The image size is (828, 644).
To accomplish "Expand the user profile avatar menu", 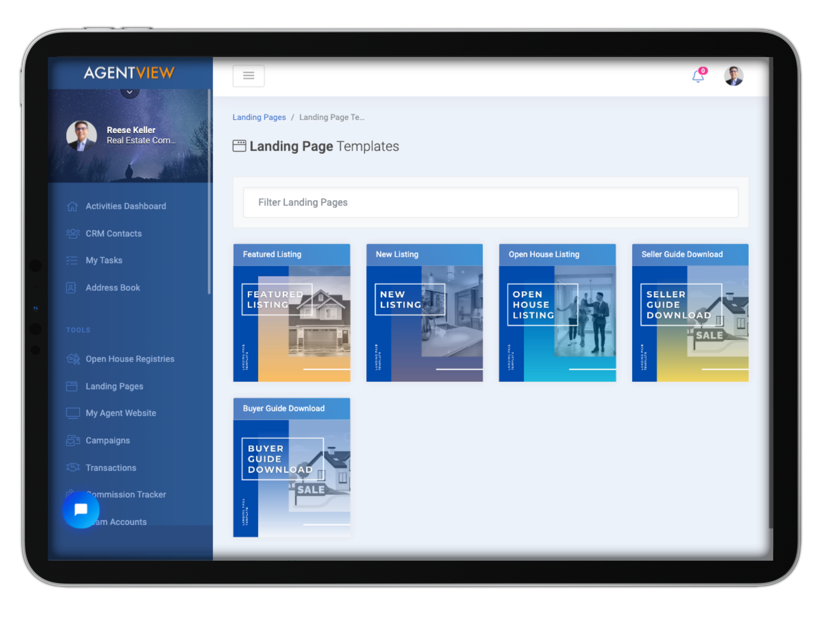I will coord(734,76).
